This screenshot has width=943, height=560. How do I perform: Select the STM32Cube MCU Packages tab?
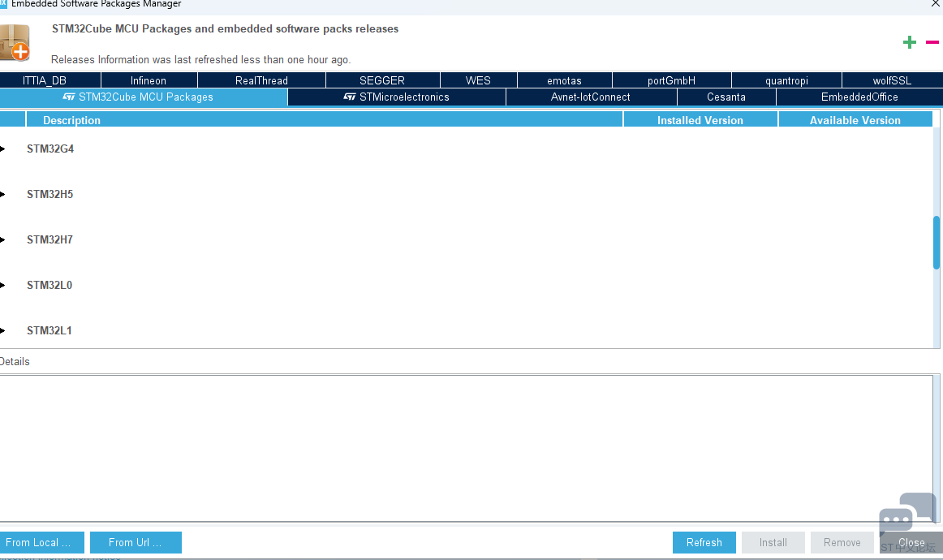144,97
